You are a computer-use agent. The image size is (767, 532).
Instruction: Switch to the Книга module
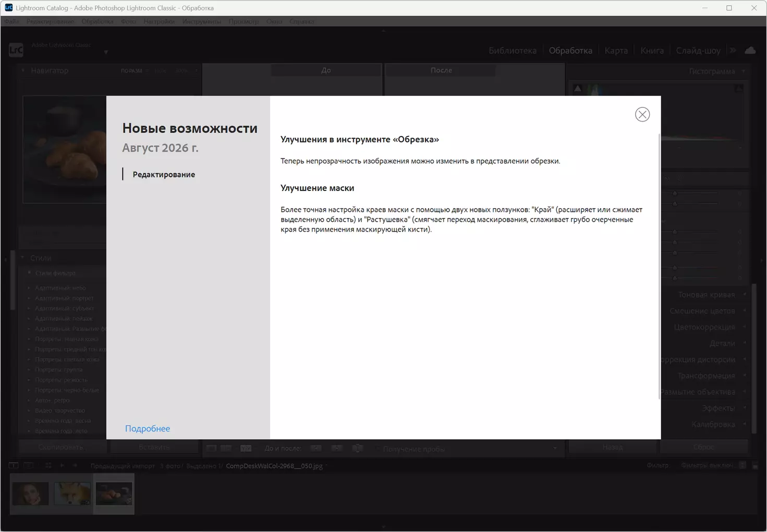[652, 51]
